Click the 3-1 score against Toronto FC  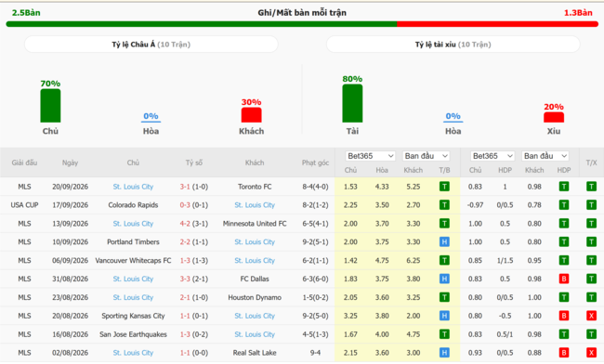[x=185, y=187]
